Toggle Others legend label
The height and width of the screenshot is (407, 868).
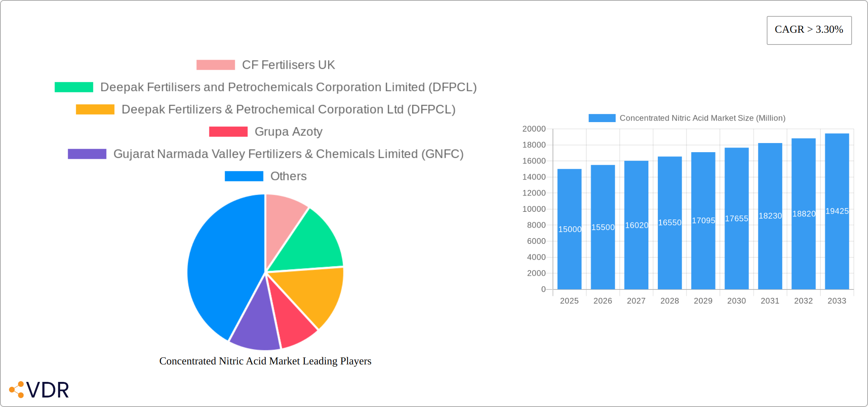point(289,176)
